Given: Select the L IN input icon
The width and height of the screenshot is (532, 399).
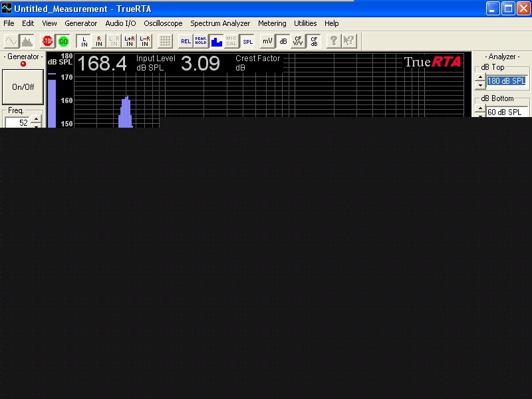Looking at the screenshot, I should click(x=84, y=41).
